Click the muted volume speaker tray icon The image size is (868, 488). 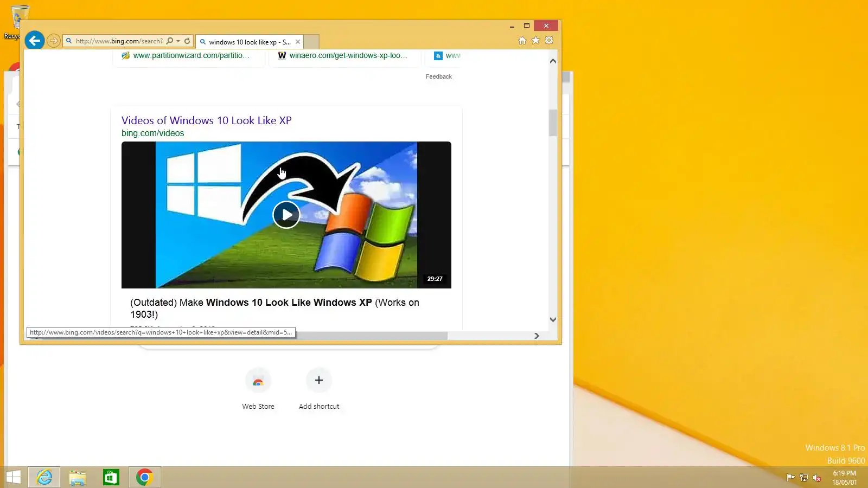tap(817, 478)
